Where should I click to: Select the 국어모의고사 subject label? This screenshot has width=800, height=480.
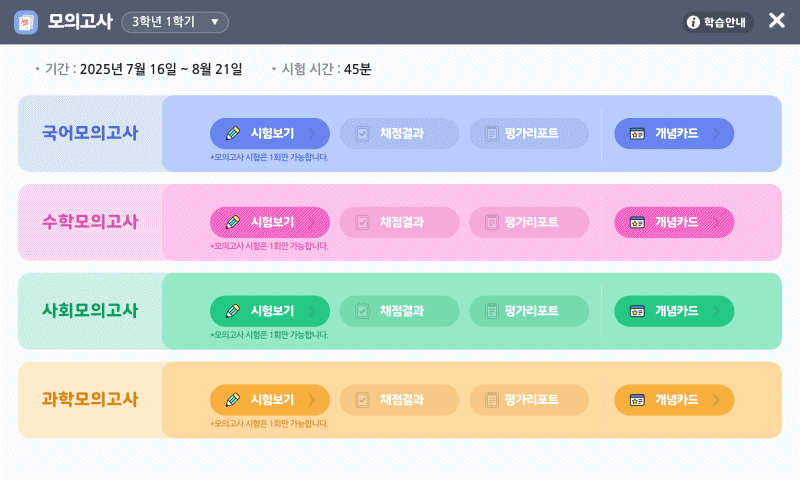[90, 133]
